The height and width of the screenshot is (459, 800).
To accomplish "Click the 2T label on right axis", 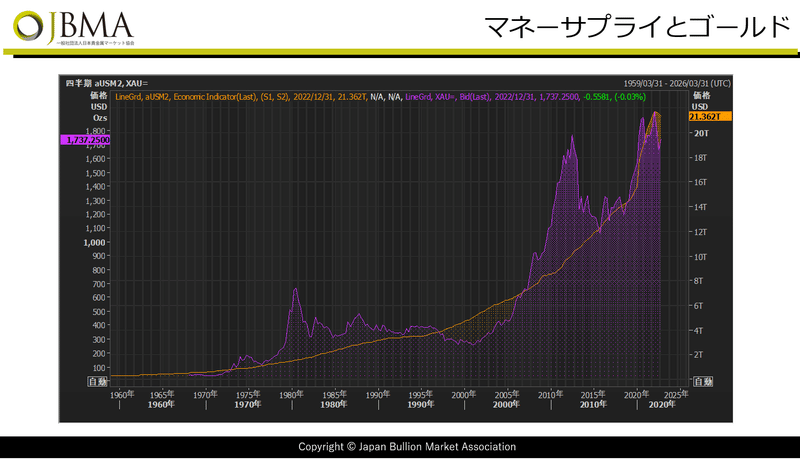I will tap(698, 355).
